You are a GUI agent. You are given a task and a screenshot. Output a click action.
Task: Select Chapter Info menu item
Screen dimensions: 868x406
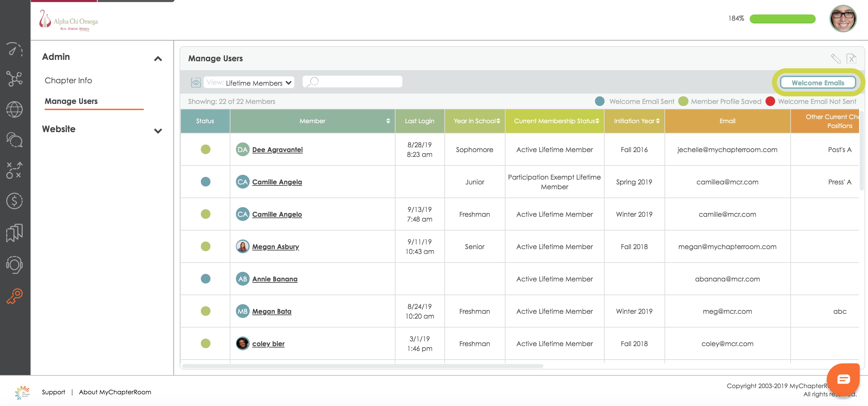tap(68, 81)
